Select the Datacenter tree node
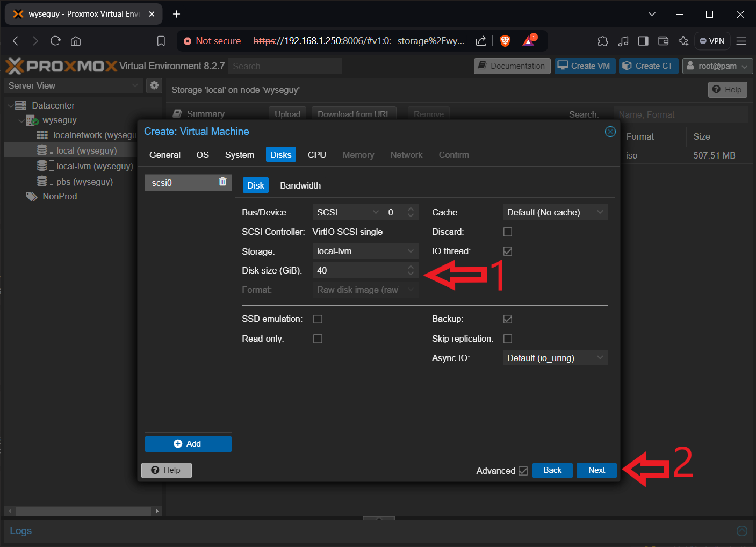The image size is (756, 547). pos(53,105)
